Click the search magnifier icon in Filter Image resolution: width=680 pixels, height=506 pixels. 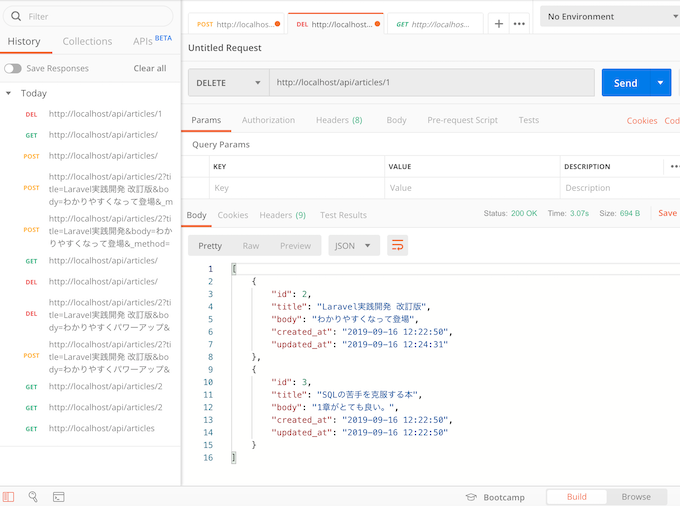(x=16, y=16)
